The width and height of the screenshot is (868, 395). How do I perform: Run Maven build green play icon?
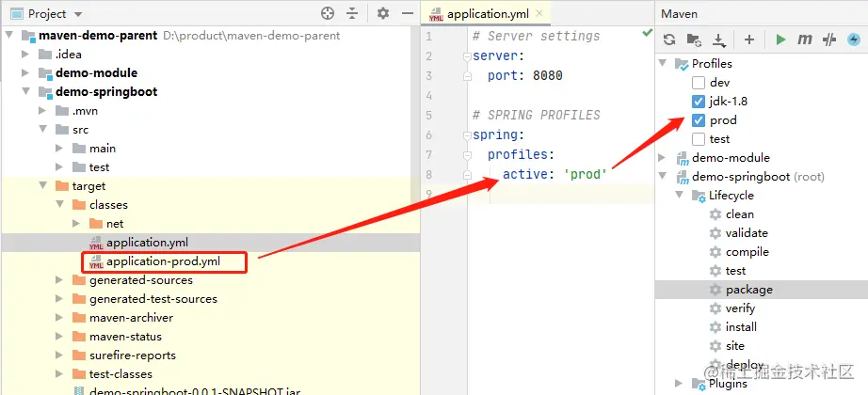(x=780, y=39)
